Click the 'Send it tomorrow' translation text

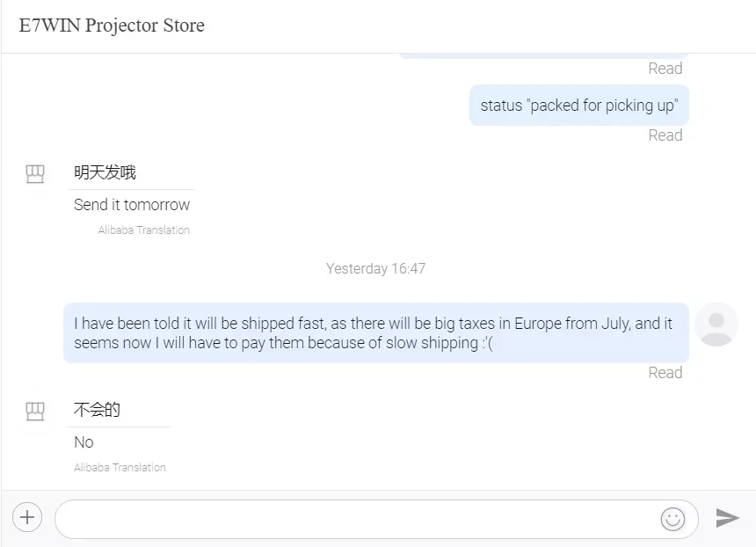[x=132, y=205]
